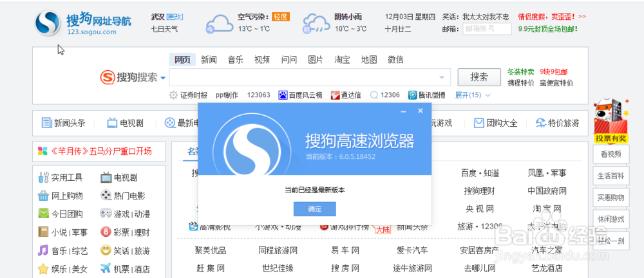Click the 特价旅游 umbrella icon
Viewport: 644px width, 278px height.
[x=541, y=123]
